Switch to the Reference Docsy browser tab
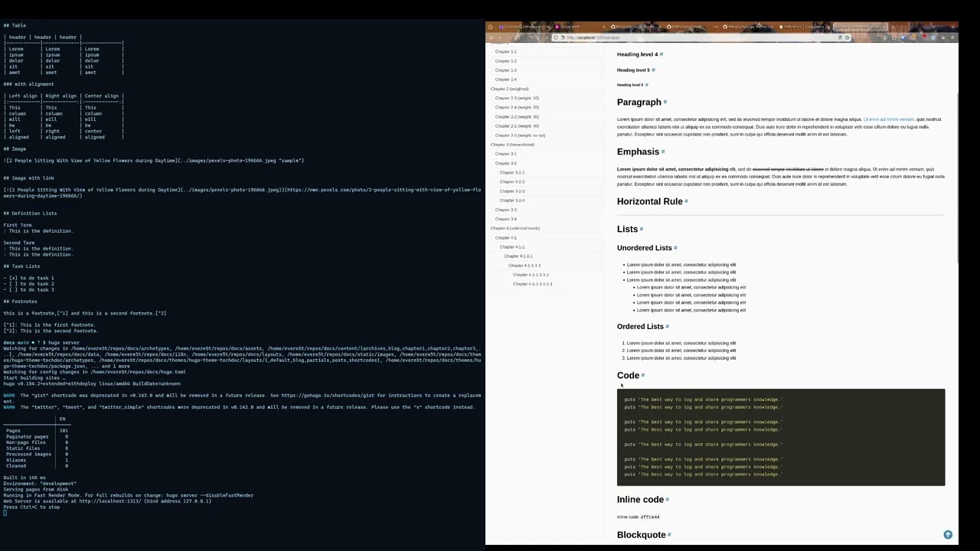 pyautogui.click(x=803, y=27)
